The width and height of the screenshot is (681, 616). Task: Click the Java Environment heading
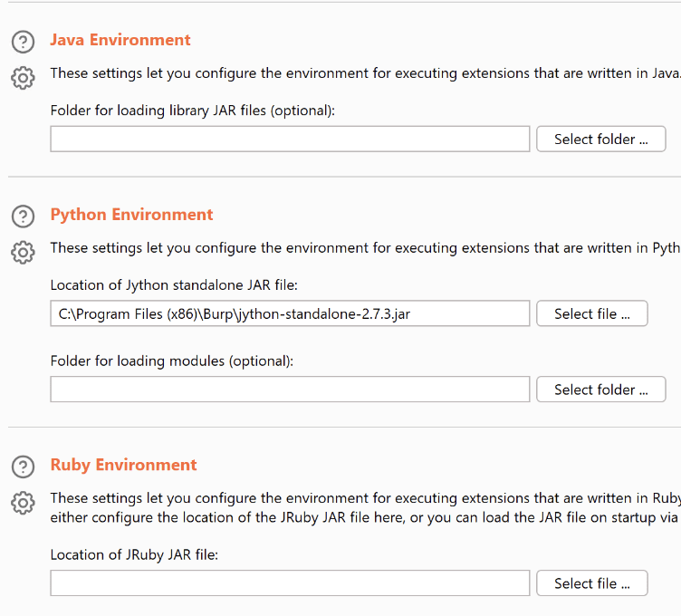[x=120, y=40]
